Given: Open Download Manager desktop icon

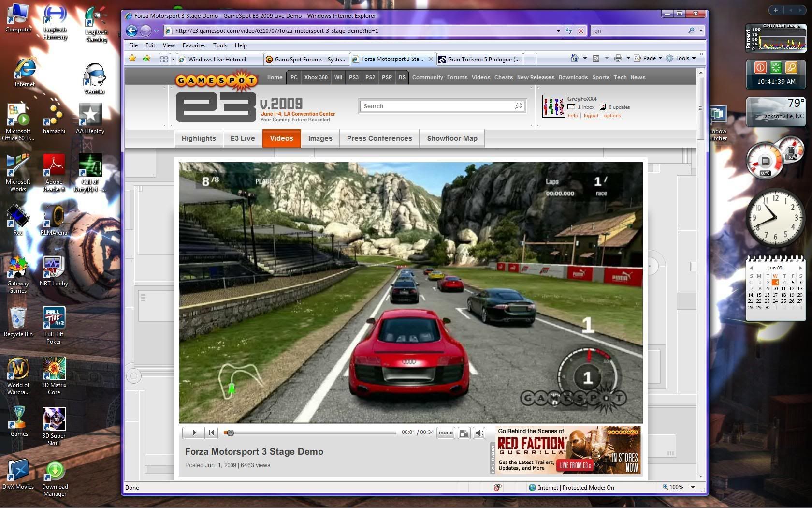Looking at the screenshot, I should (55, 478).
